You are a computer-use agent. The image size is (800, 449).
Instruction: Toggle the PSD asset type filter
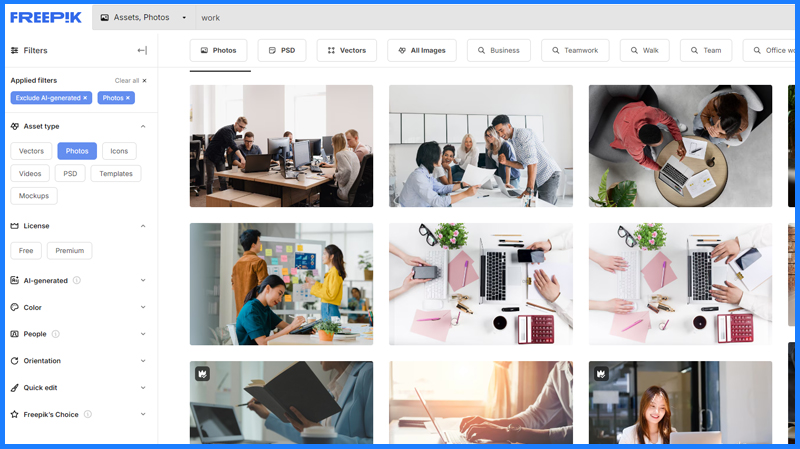(x=70, y=173)
